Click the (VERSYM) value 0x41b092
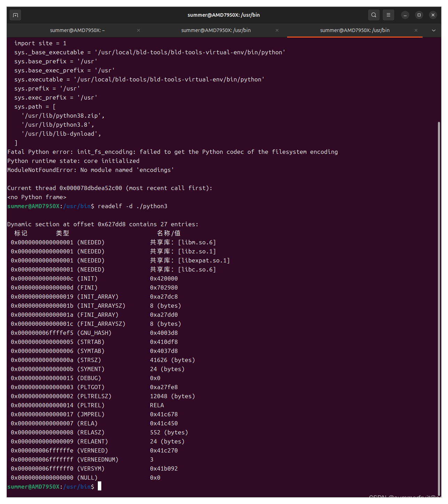The image size is (448, 504). click(164, 468)
